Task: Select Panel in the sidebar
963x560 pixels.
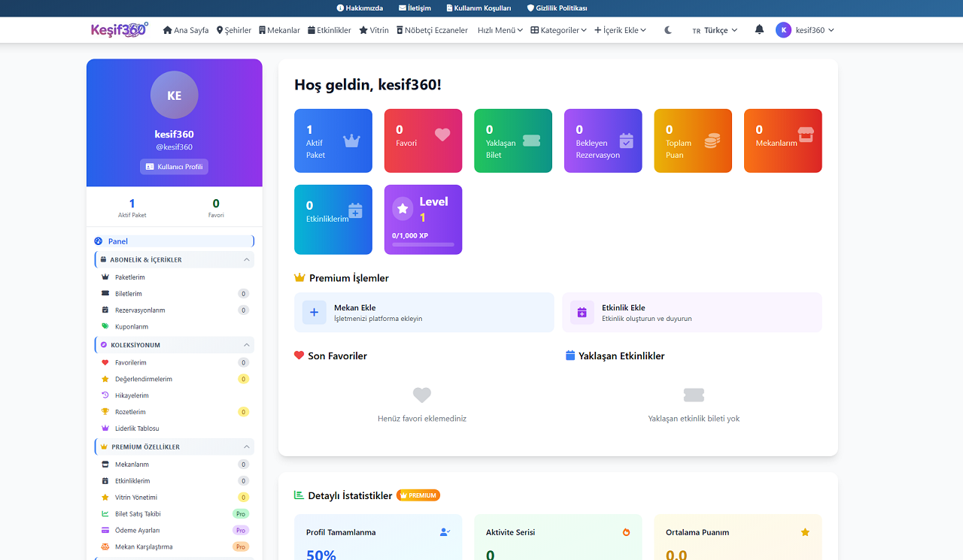Action: pos(174,241)
